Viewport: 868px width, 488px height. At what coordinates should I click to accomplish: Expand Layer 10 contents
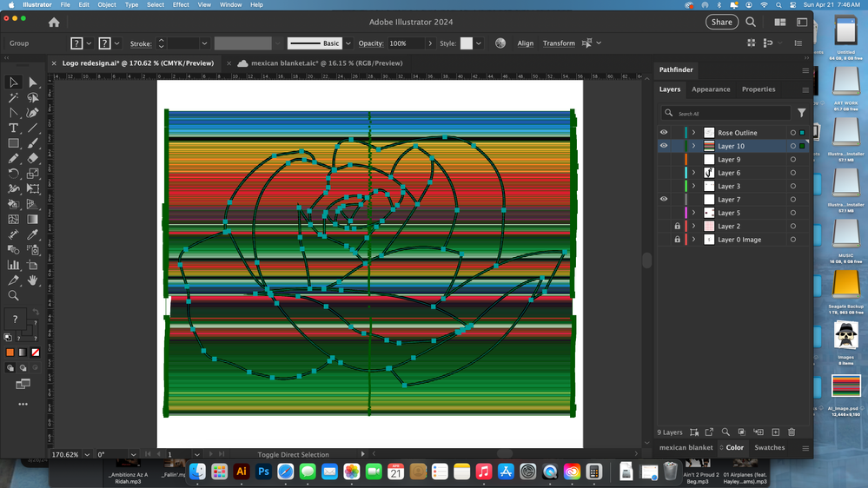coord(693,146)
